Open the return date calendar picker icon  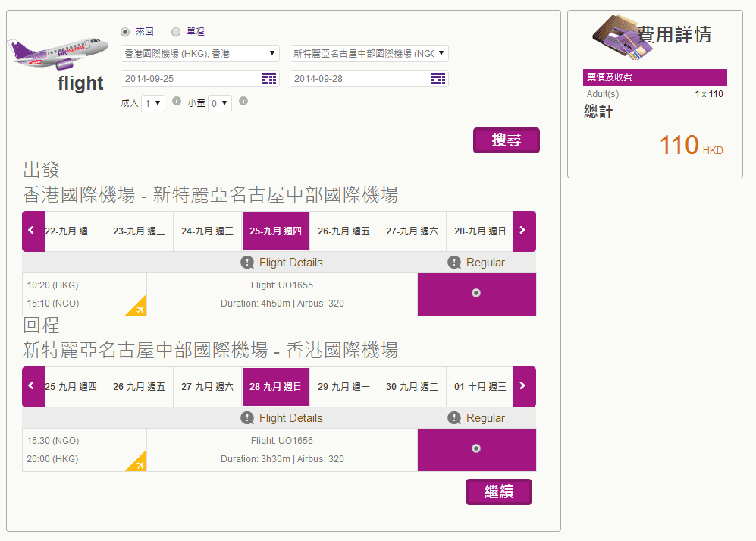pos(438,79)
